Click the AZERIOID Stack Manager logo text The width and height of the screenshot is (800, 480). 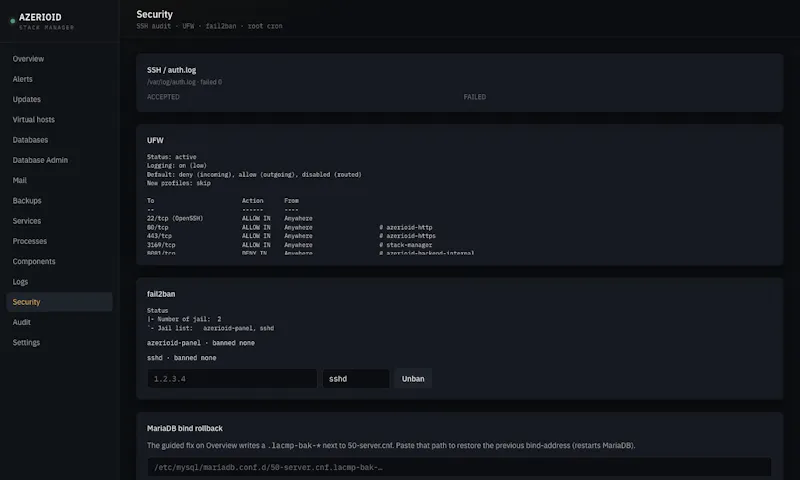point(46,21)
